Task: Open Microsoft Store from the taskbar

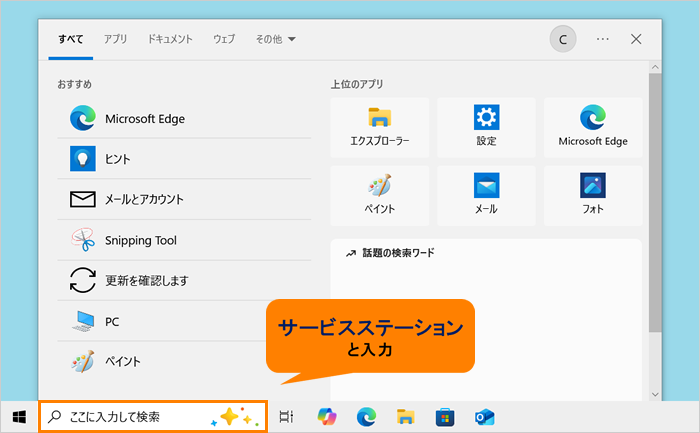Action: [x=445, y=417]
